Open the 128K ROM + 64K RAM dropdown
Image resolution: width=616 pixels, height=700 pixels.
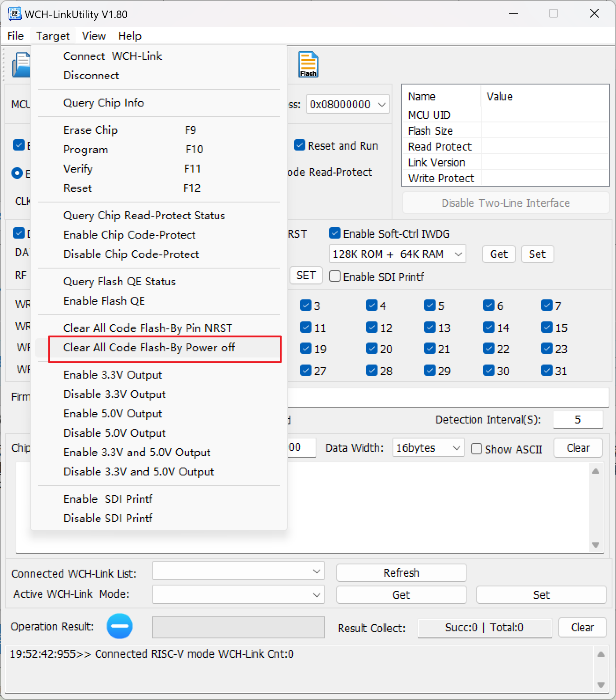click(458, 254)
